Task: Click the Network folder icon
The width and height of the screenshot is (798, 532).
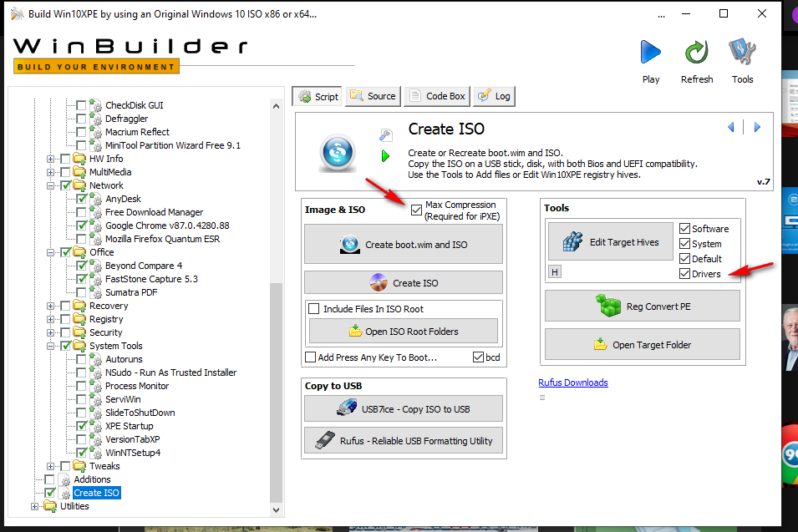Action: tap(79, 185)
